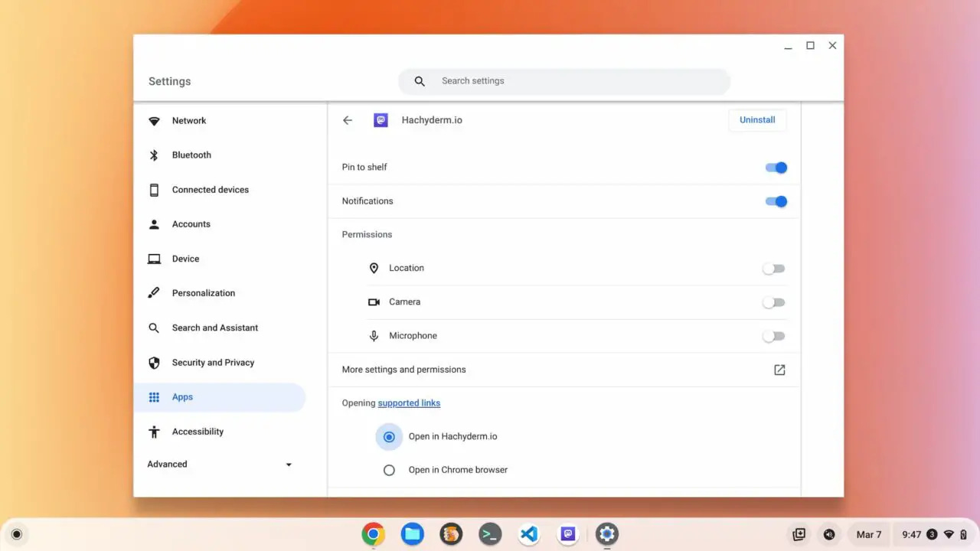Click the Accessibility label in sidebar

point(198,432)
